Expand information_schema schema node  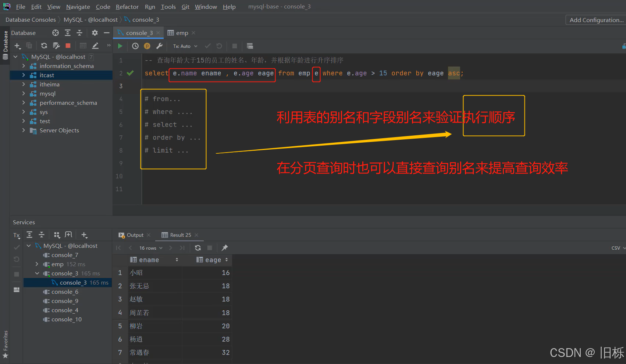(24, 66)
